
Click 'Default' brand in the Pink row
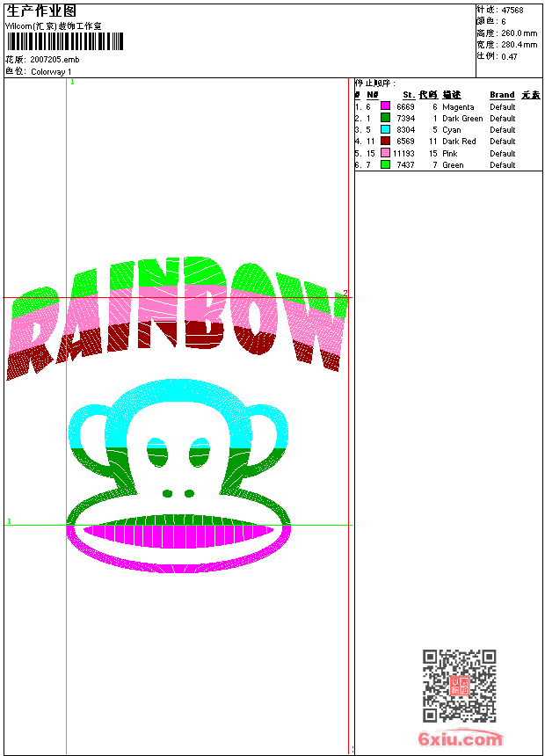coord(503,153)
